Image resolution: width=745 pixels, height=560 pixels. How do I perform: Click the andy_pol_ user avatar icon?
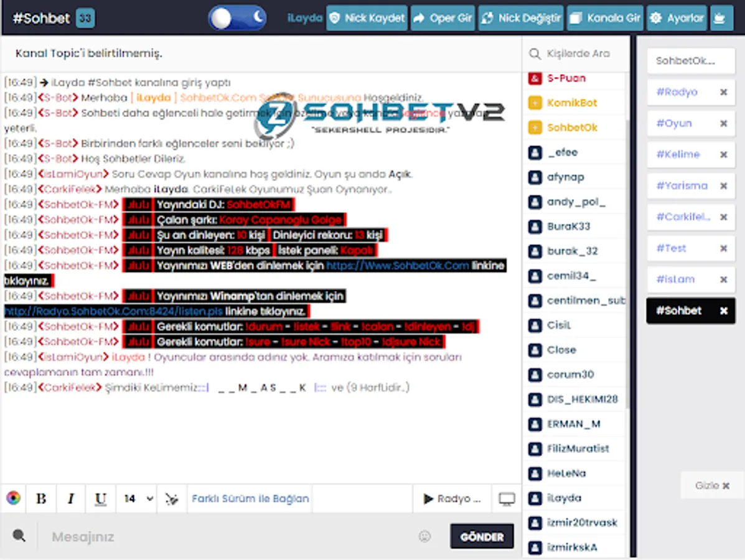pos(535,202)
